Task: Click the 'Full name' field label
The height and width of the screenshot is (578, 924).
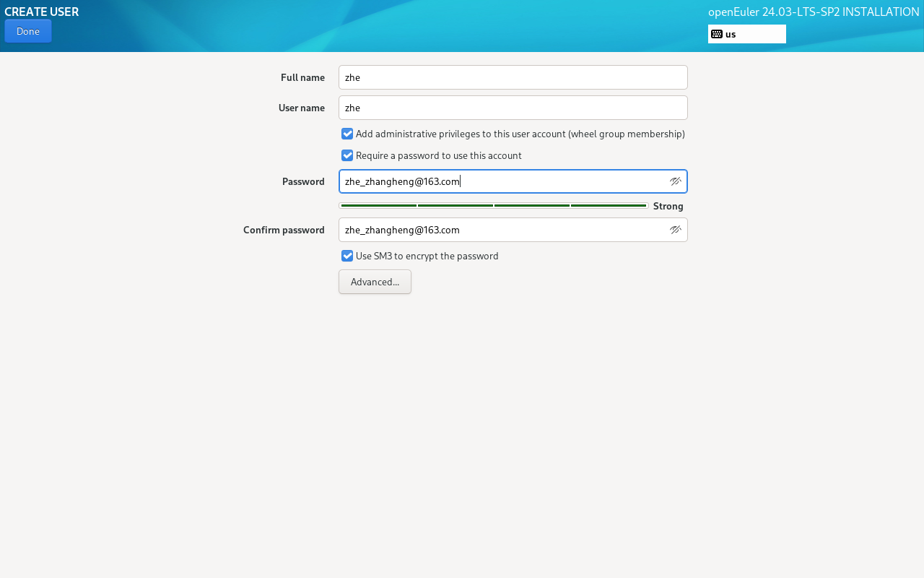Action: point(302,77)
